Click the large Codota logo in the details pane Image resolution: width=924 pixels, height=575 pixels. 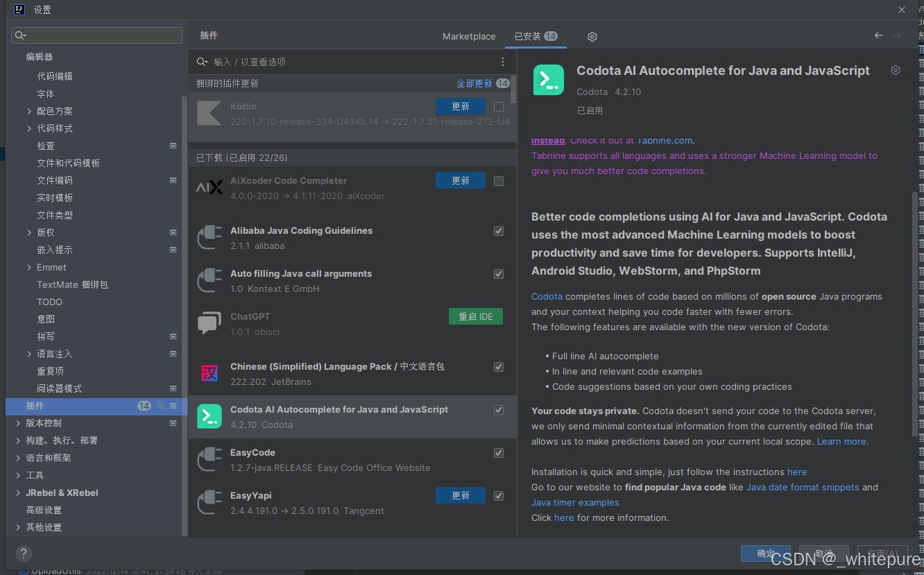[549, 80]
